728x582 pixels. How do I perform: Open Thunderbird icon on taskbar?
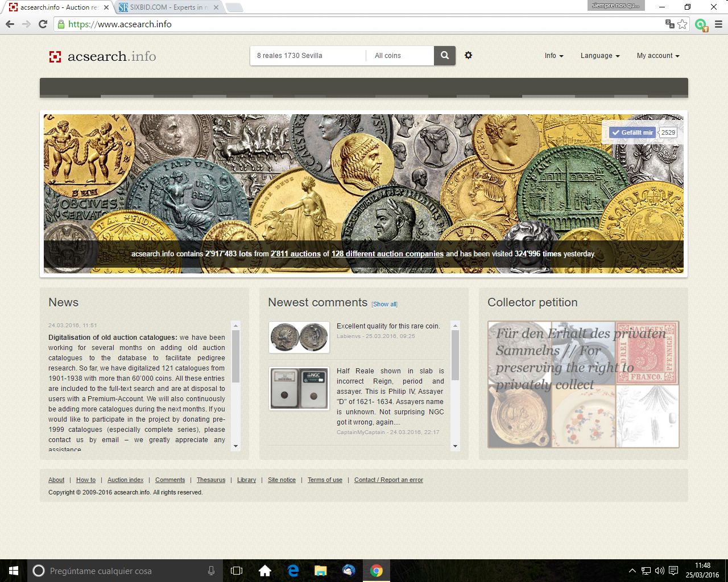349,571
